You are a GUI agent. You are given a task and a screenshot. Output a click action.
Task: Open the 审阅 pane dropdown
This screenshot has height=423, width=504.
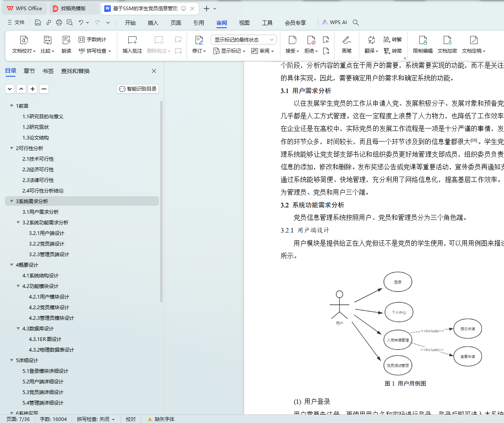(x=263, y=51)
